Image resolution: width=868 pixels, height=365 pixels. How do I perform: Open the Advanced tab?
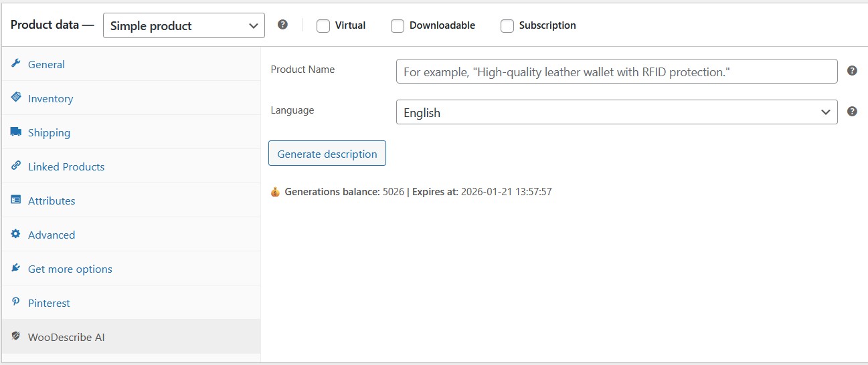[131, 235]
